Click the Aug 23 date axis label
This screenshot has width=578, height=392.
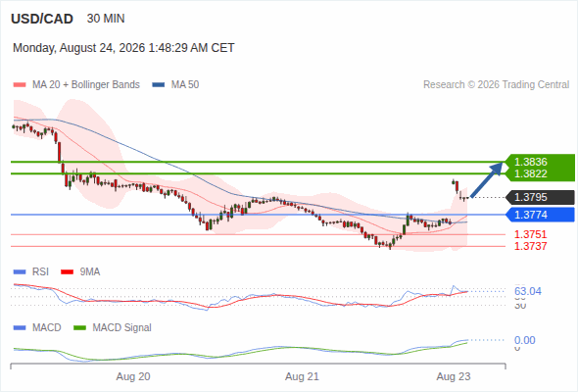(454, 376)
